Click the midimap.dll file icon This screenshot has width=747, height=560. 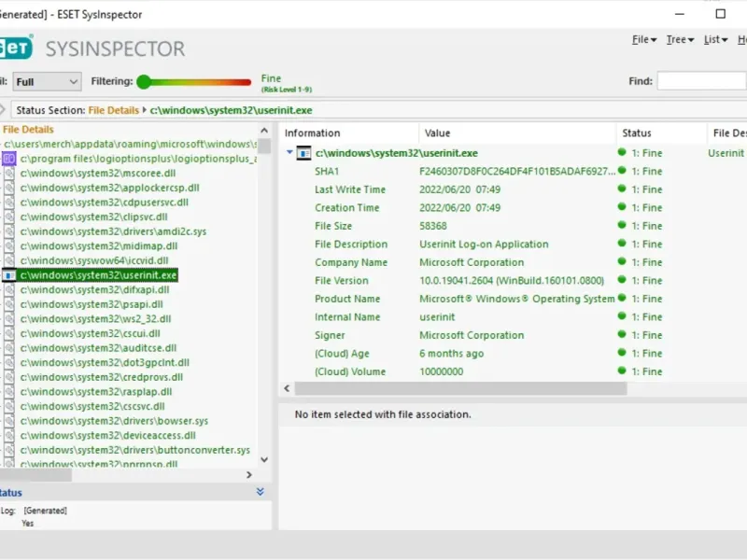point(9,246)
